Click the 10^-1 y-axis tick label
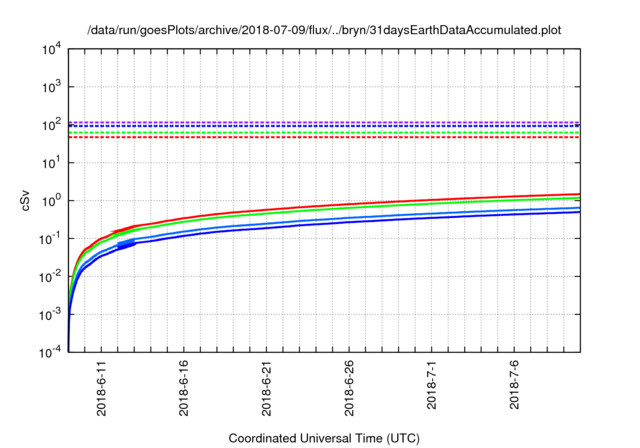The image size is (640, 448). (x=50, y=239)
